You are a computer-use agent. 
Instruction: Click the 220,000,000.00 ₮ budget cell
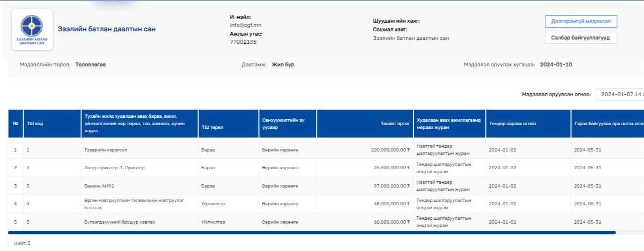point(389,150)
